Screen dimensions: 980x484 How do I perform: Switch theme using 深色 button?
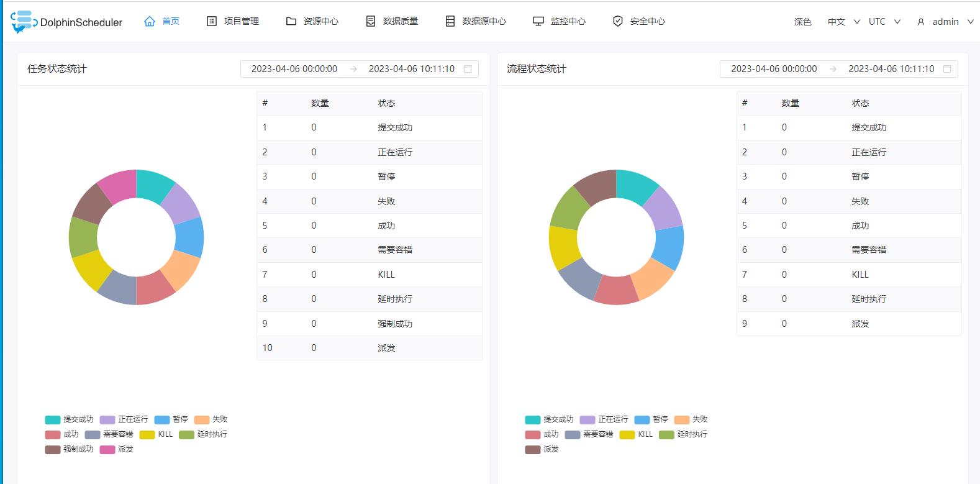pyautogui.click(x=802, y=22)
